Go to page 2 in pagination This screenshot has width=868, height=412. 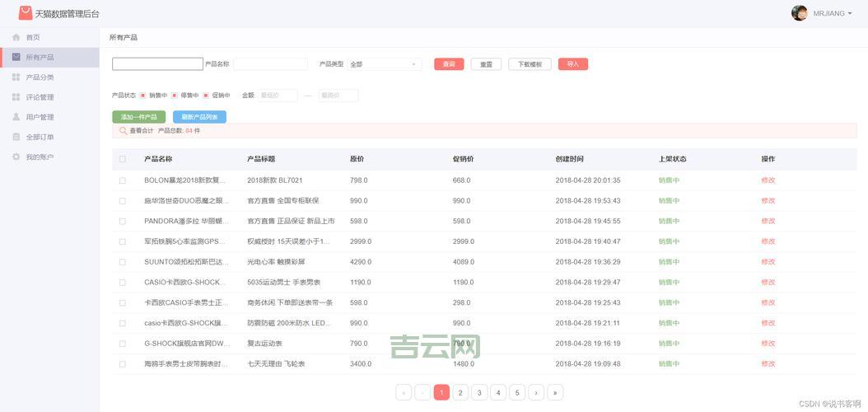click(x=460, y=392)
